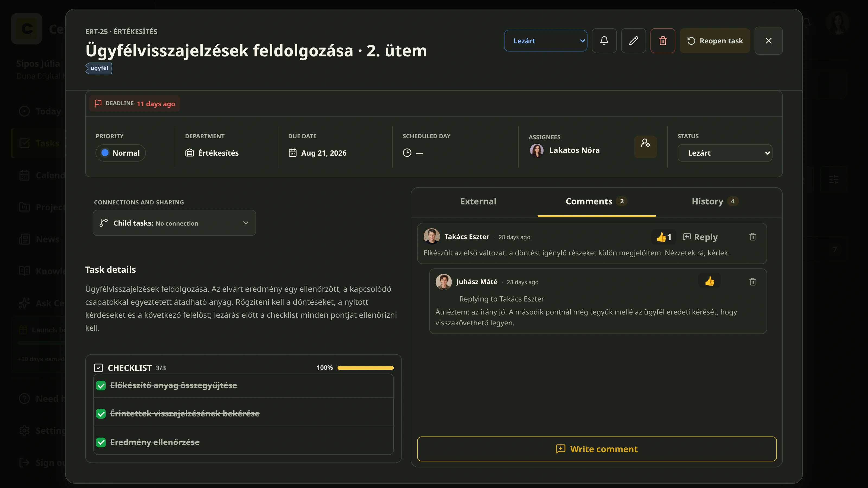The image size is (868, 488).
Task: Click the Scheduled Day clock icon
Action: coord(407,153)
